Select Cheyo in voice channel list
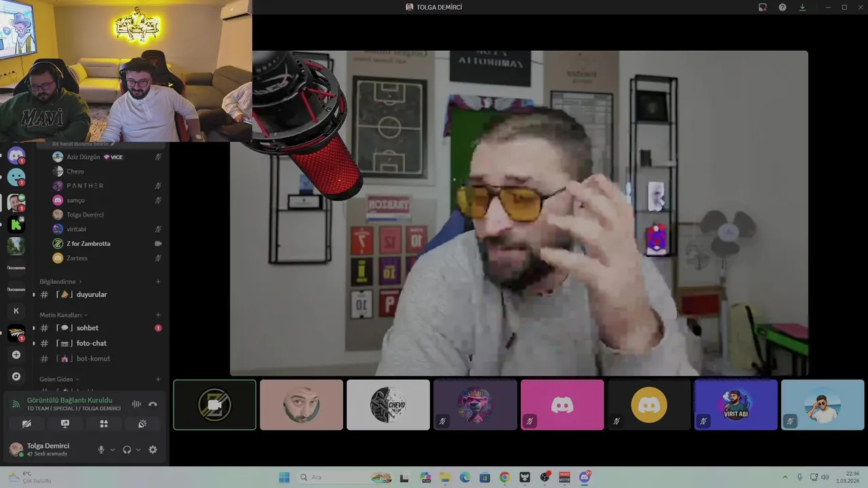 pyautogui.click(x=107, y=171)
